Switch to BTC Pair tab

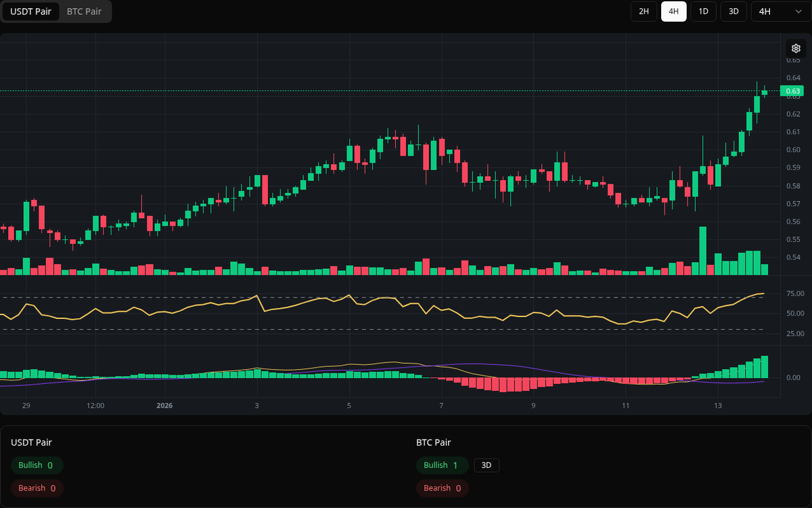85,12
